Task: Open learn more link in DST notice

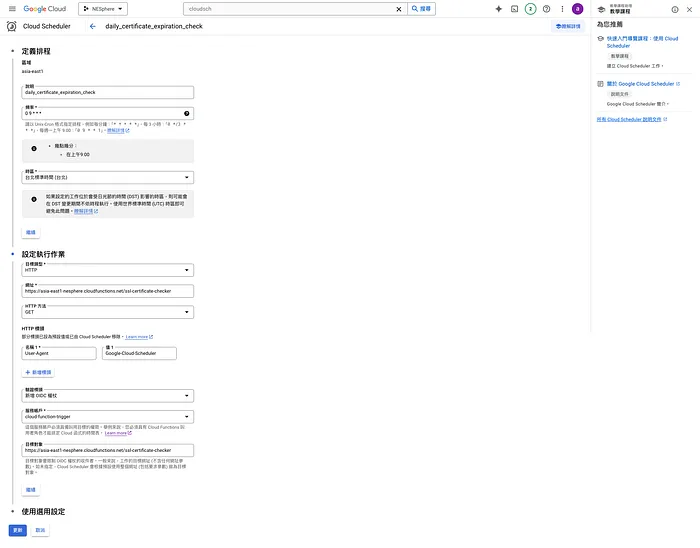Action: [86, 211]
